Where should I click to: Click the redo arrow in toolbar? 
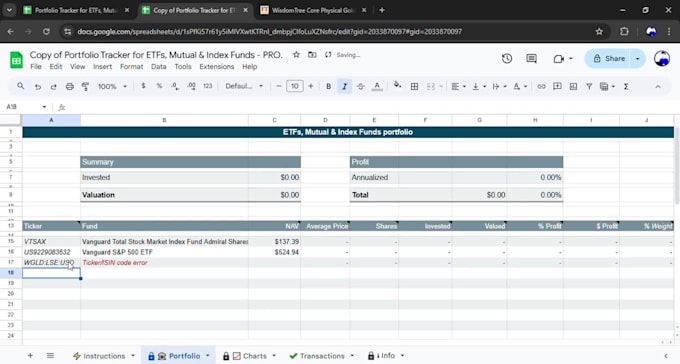[53, 86]
